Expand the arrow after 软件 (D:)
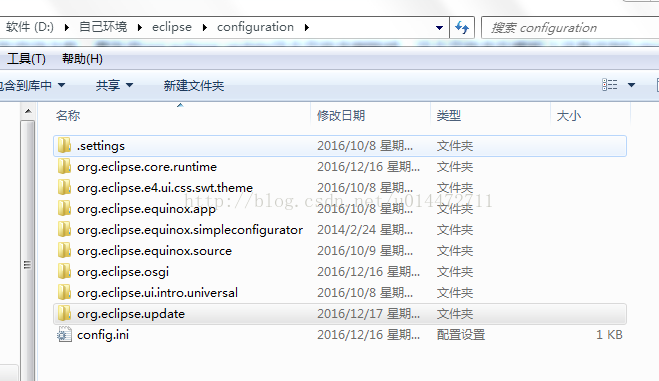 click(66, 28)
